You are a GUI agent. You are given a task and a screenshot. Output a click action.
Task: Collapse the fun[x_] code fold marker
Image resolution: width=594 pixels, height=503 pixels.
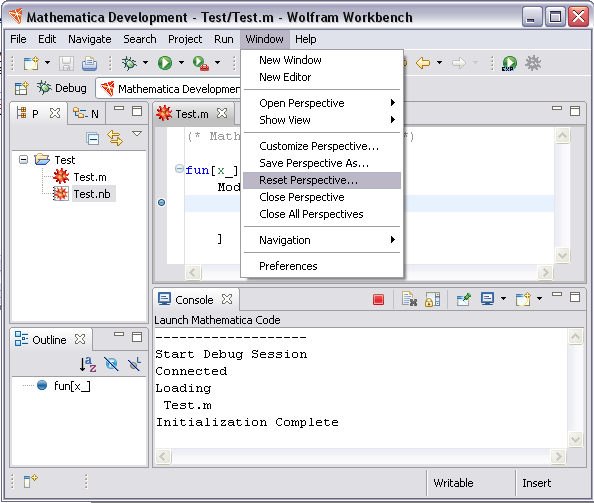coord(179,169)
